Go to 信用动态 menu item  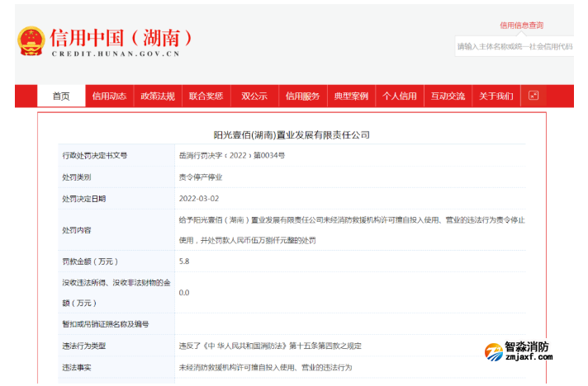coord(109,96)
